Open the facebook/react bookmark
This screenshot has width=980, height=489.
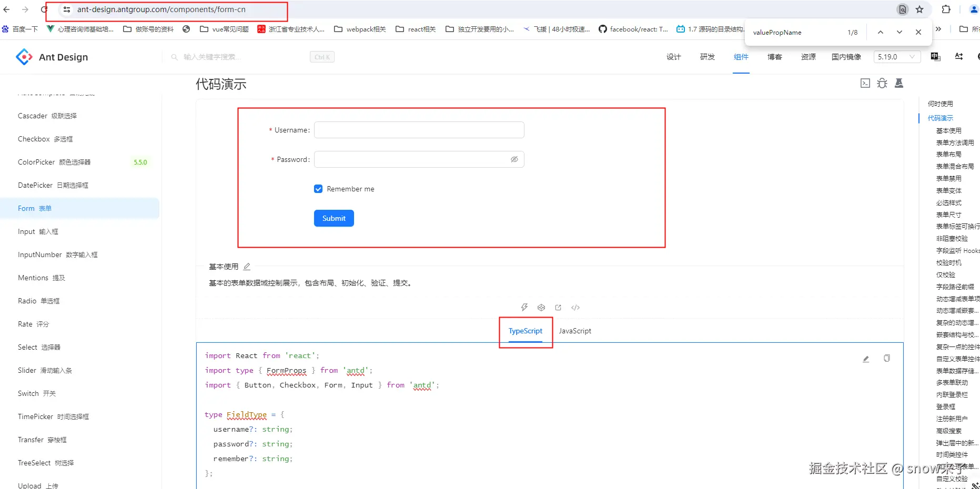633,29
